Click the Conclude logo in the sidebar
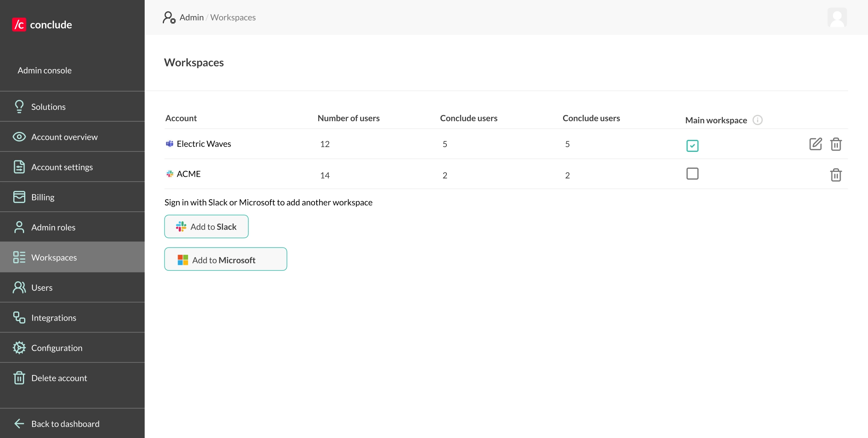The image size is (868, 438). [42, 25]
